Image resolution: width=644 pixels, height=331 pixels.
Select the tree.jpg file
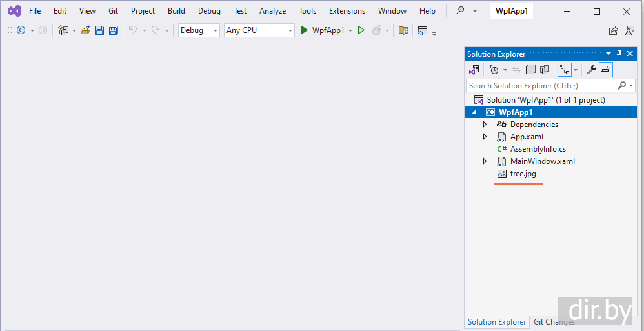[523, 174]
